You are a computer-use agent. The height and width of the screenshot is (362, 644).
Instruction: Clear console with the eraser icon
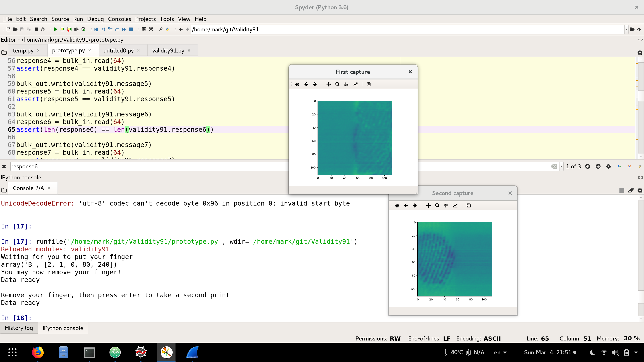(631, 190)
